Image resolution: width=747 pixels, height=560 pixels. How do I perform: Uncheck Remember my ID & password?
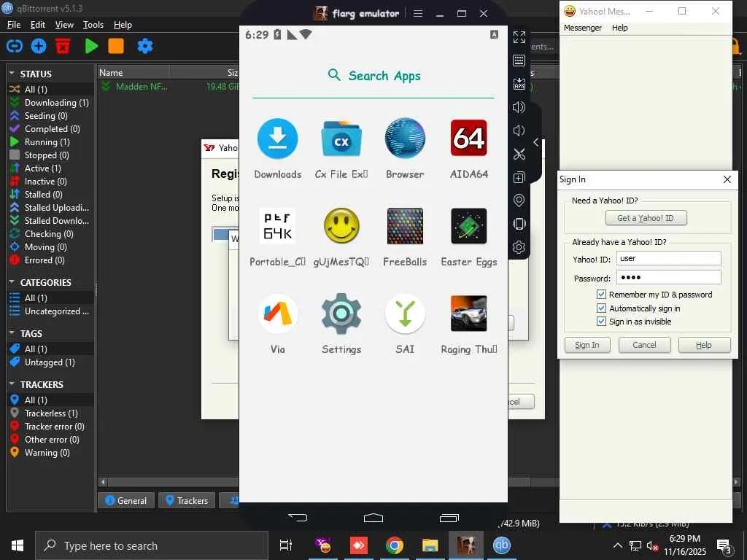click(601, 295)
